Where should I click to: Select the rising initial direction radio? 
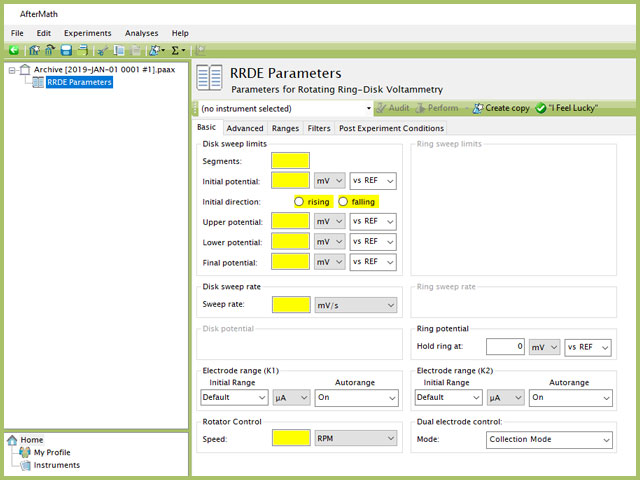[x=299, y=202]
